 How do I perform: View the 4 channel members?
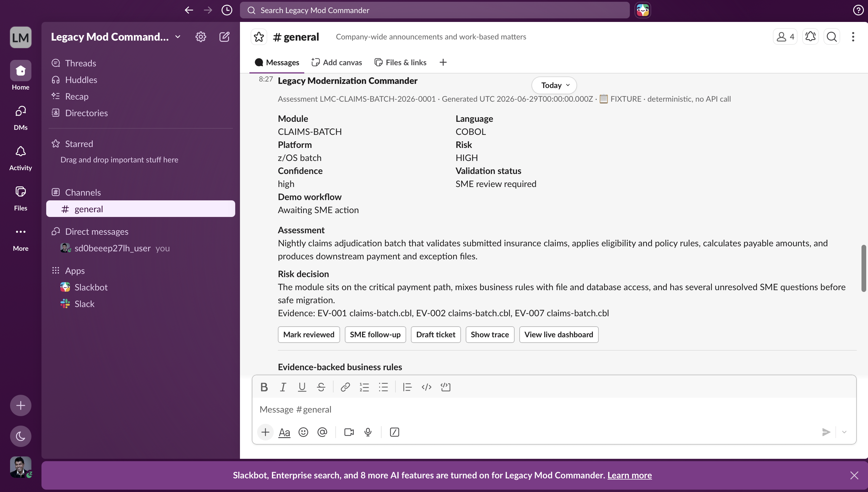pos(785,37)
